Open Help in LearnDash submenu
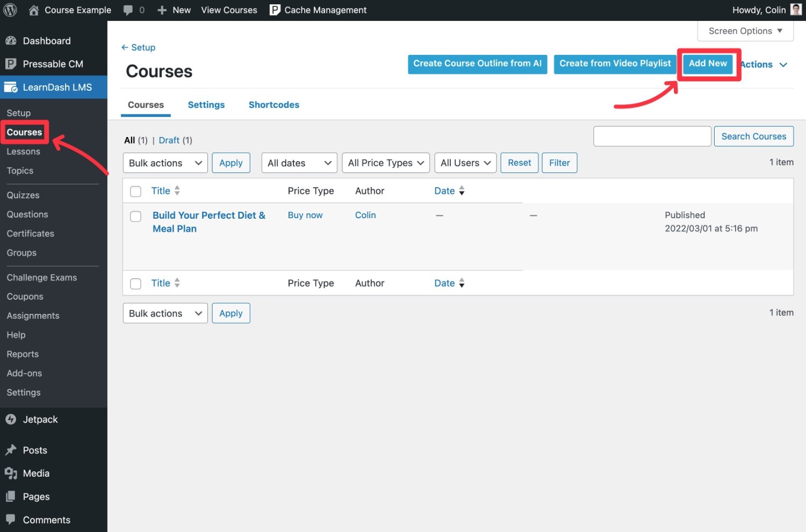Viewport: 806px width, 532px height. point(16,335)
